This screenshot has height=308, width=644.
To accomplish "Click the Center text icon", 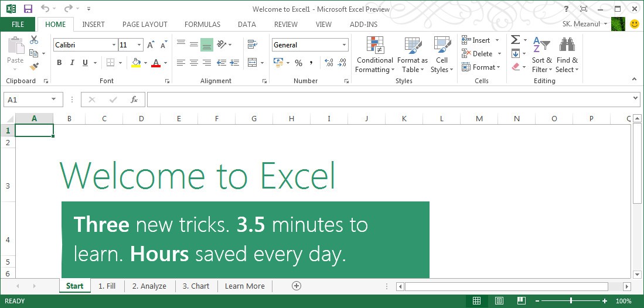I will (x=194, y=63).
